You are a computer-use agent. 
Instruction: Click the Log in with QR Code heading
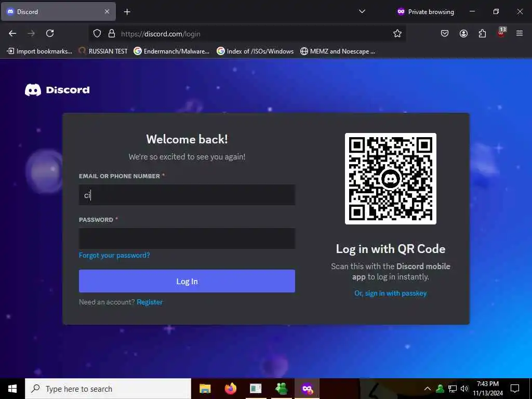(391, 249)
